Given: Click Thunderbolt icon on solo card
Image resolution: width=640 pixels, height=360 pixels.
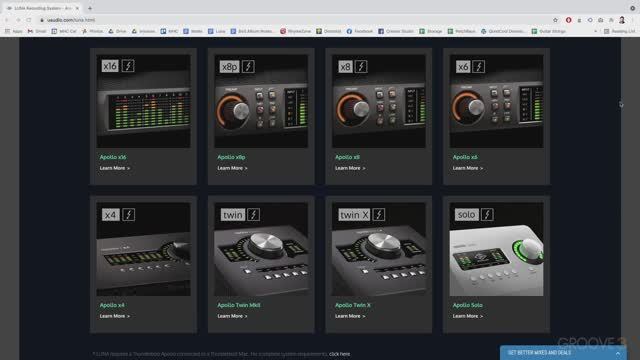Looking at the screenshot, I should click(487, 214).
